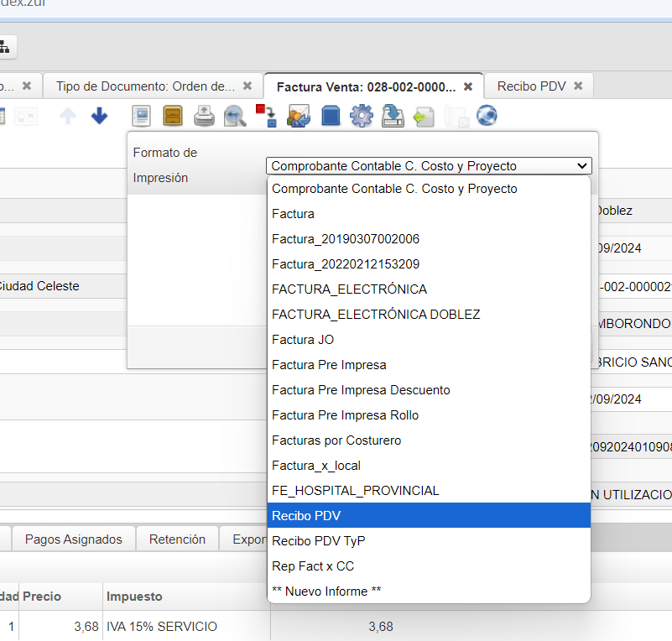Click the blue down arrow next-record icon
This screenshot has width=672, height=641.
(x=99, y=117)
